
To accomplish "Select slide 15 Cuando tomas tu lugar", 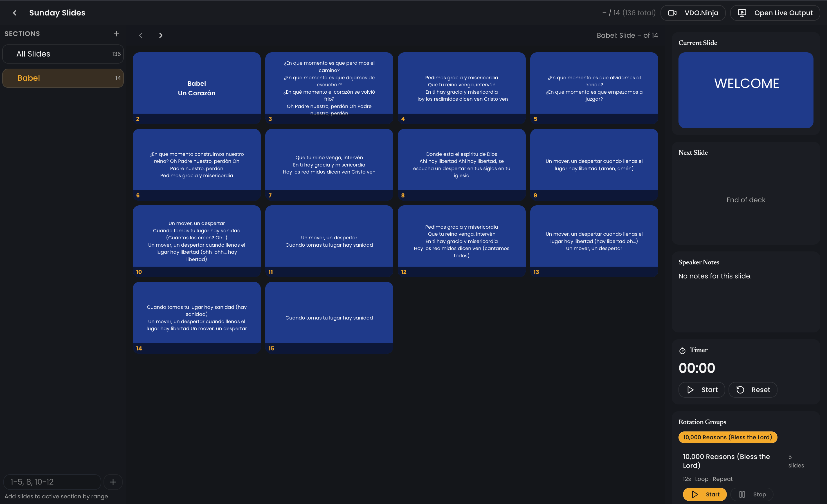I will click(329, 318).
